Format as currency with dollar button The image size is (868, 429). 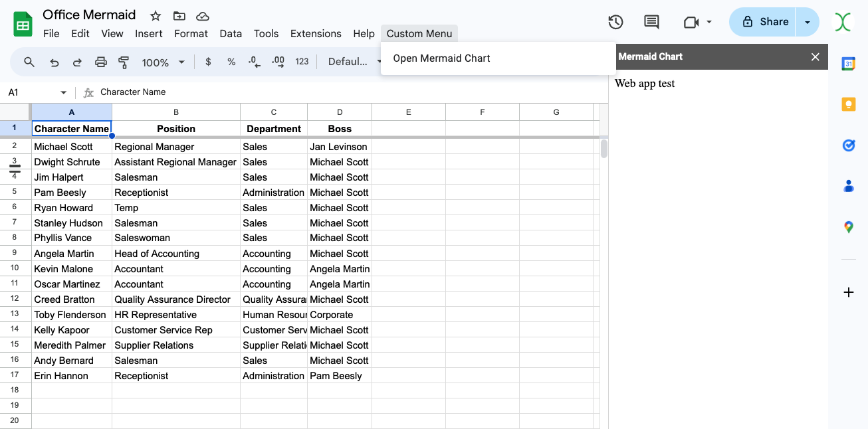208,62
